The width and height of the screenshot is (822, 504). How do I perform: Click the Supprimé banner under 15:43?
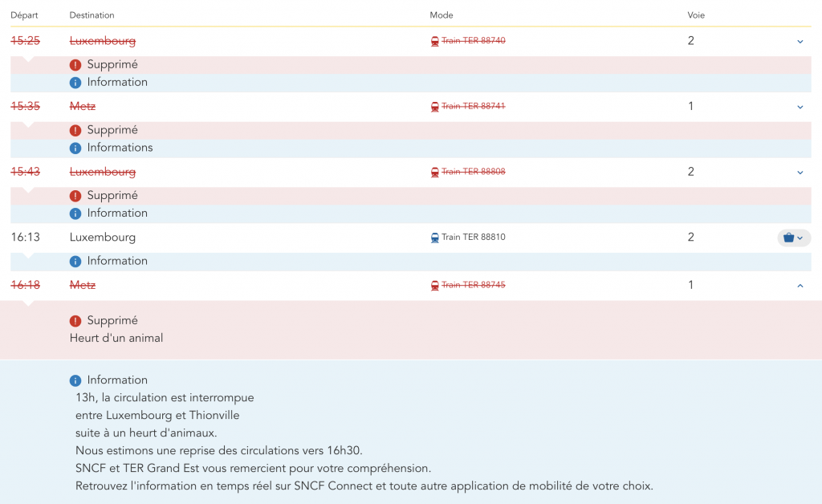pos(112,196)
